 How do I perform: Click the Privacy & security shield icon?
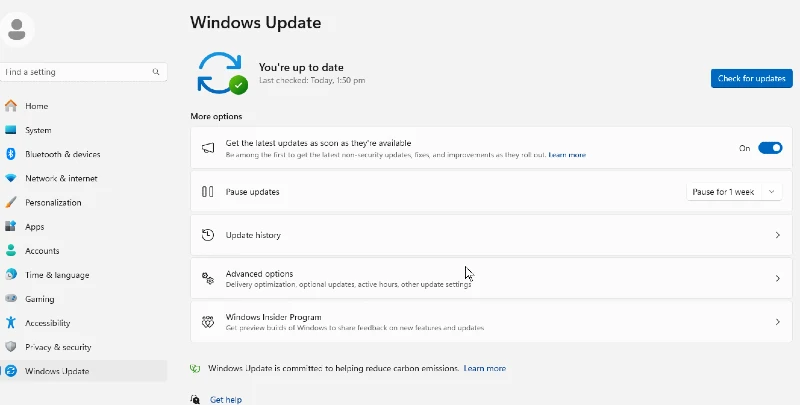(x=11, y=347)
